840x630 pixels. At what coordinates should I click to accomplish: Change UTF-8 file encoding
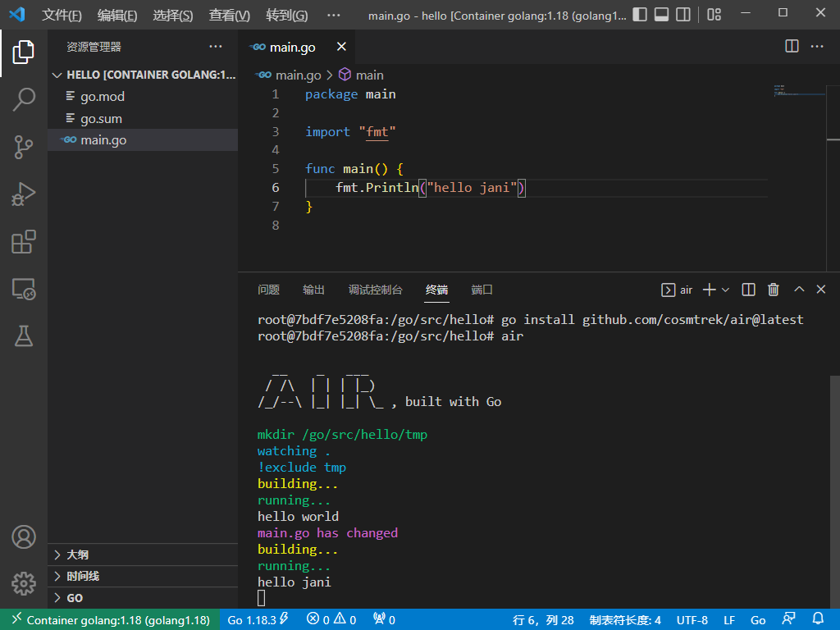tap(692, 620)
